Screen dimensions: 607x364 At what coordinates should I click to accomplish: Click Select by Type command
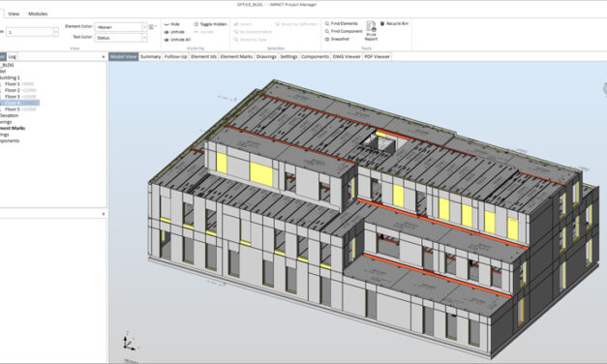pyautogui.click(x=250, y=40)
